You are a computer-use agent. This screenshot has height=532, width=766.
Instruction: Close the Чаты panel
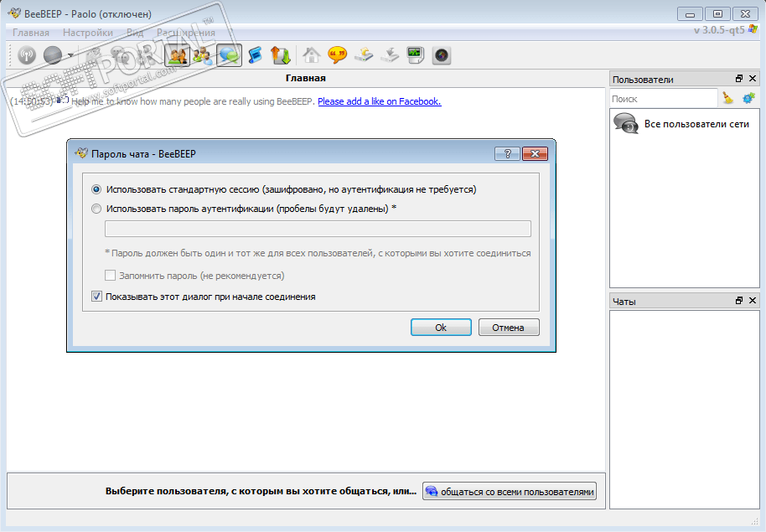click(753, 301)
